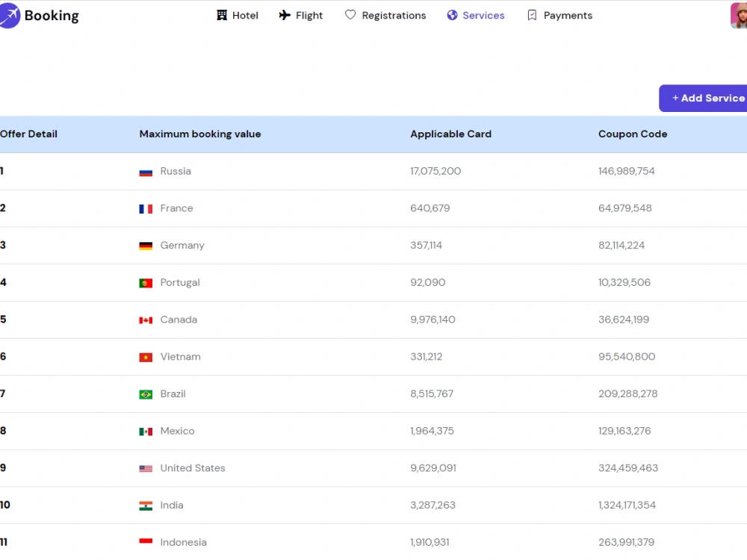747x560 pixels.
Task: Select the United States country name
Action: (x=193, y=468)
